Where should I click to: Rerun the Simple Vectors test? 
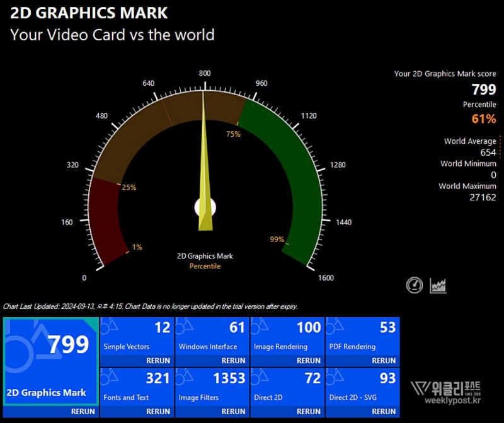(157, 361)
